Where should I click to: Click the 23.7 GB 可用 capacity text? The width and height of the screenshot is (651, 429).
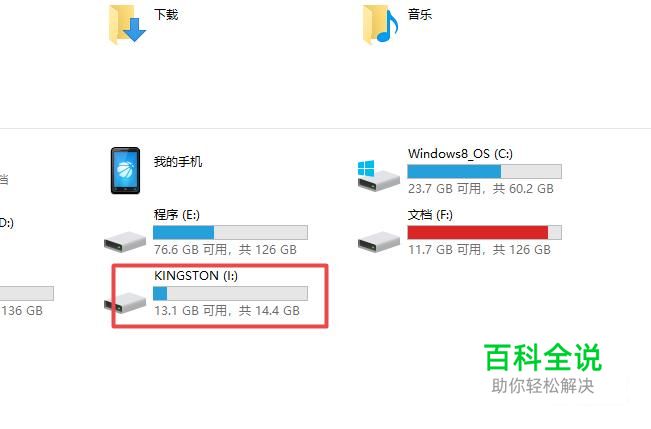coord(445,189)
